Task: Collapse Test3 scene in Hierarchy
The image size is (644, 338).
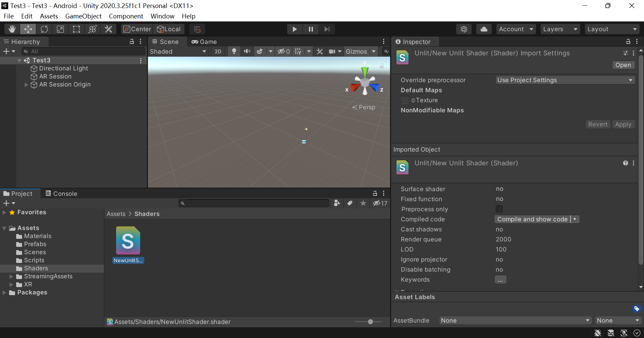Action: click(19, 60)
